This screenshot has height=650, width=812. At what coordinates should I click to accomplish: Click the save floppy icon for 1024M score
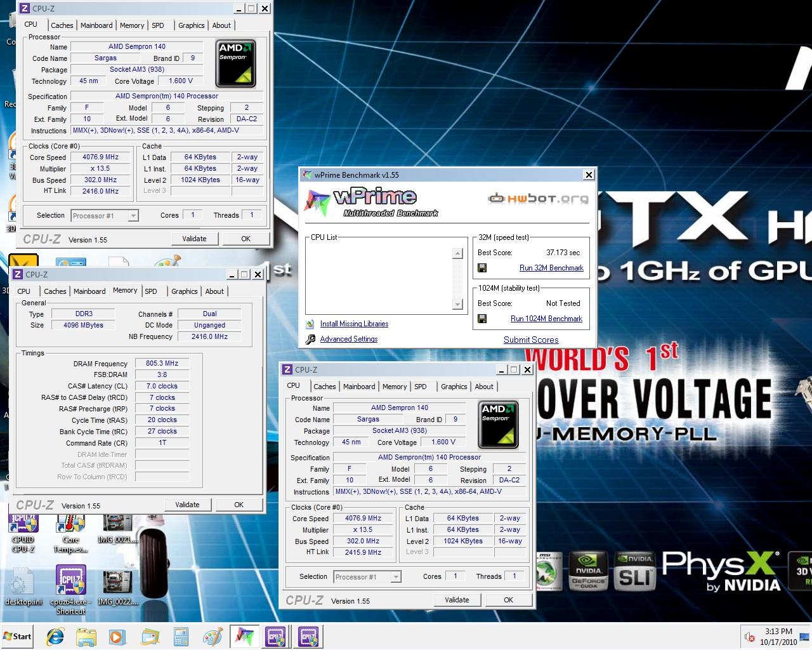coord(482,319)
